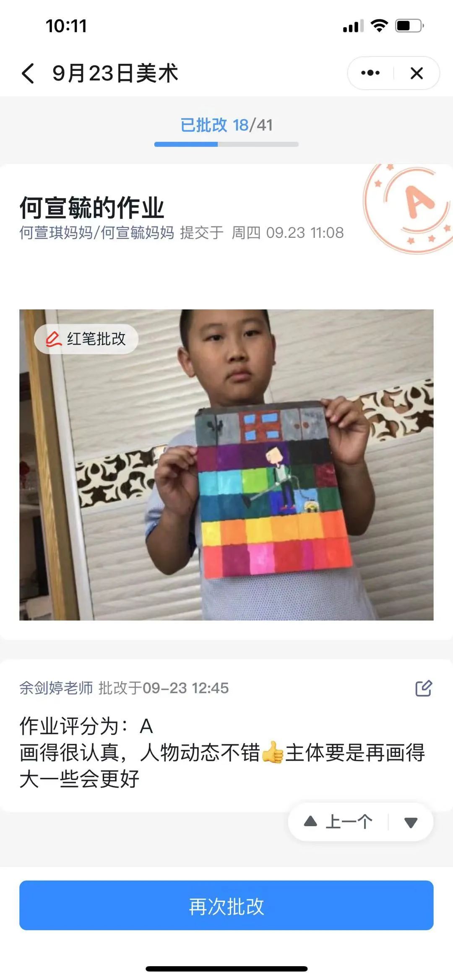Tap the battery indicator in status bar
This screenshot has height=980, width=453.
click(x=410, y=26)
